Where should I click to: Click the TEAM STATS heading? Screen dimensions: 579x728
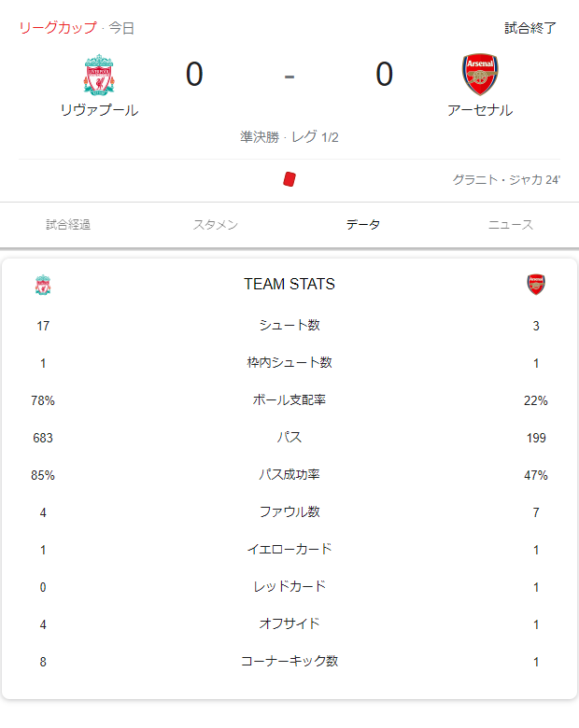coord(289,284)
